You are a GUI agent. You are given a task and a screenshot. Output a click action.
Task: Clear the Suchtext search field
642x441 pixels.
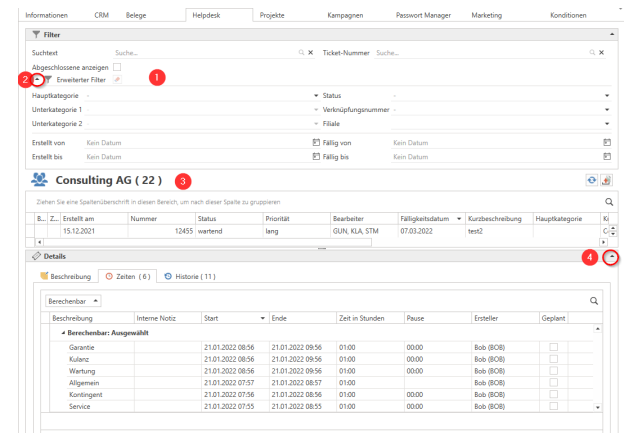coord(310,51)
